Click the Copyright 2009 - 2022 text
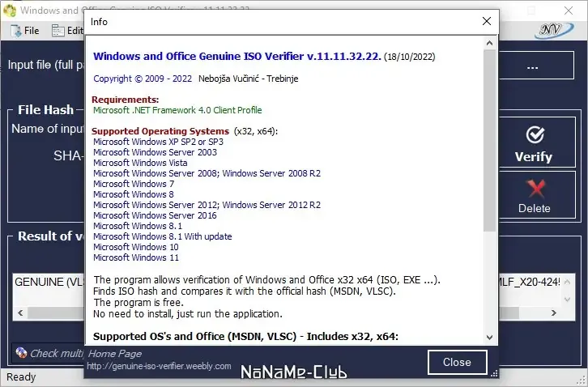 (143, 79)
